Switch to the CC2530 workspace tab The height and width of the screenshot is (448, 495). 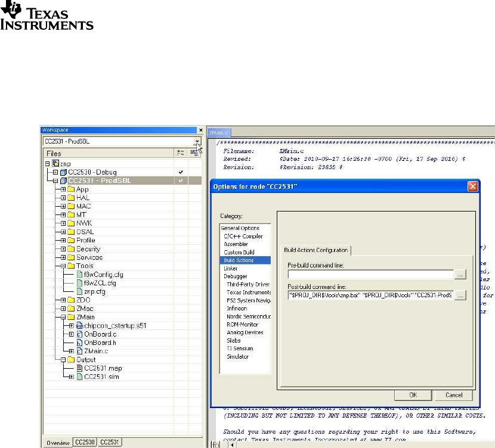click(85, 442)
